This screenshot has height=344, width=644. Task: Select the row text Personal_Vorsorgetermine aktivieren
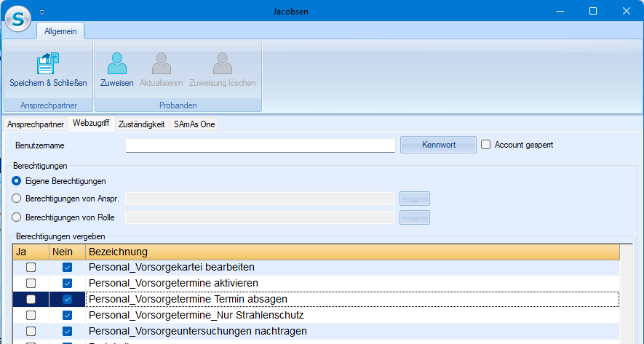173,283
